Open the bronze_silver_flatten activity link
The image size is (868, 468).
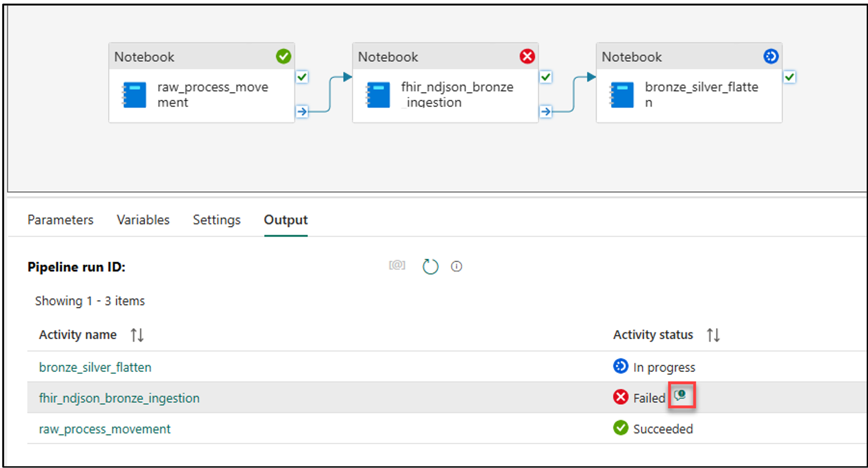pyautogui.click(x=95, y=367)
